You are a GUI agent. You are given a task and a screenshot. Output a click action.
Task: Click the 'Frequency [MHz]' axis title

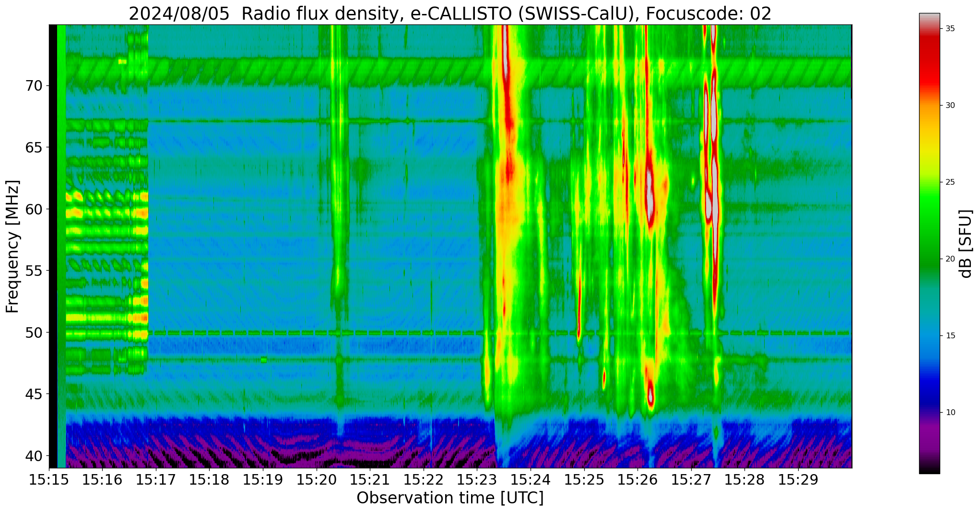coord(13,246)
